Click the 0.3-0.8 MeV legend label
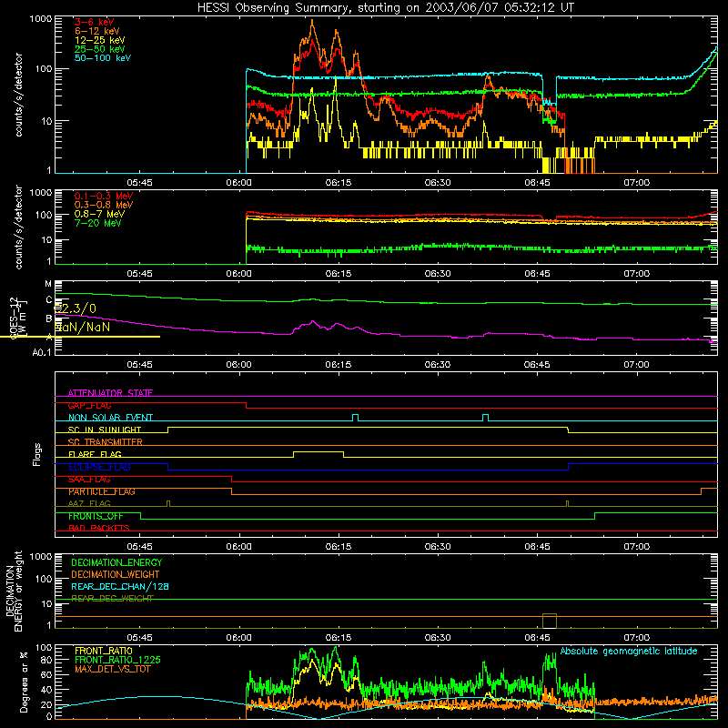Image resolution: width=728 pixels, height=728 pixels. pyautogui.click(x=104, y=205)
